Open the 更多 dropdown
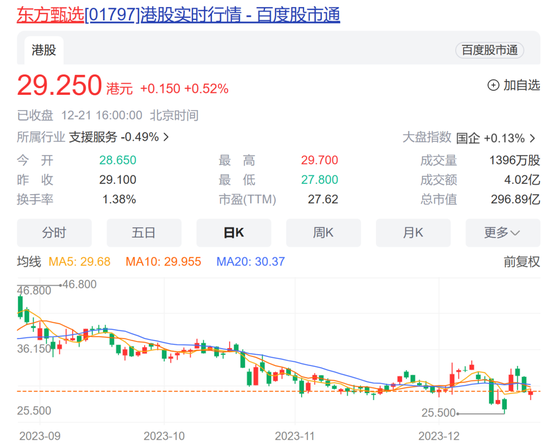Viewport: 550px width, 445px height. pos(503,232)
